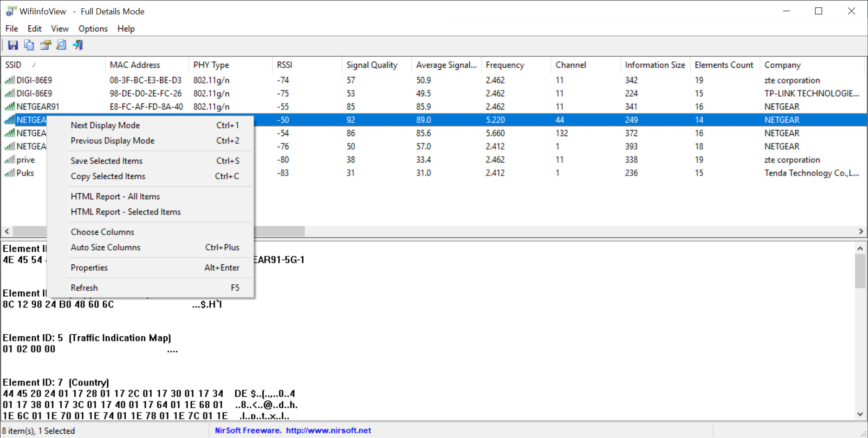Viewport: 868px width, 438px height.
Task: Click the Save Selected Items toolbar icon
Action: tap(13, 45)
